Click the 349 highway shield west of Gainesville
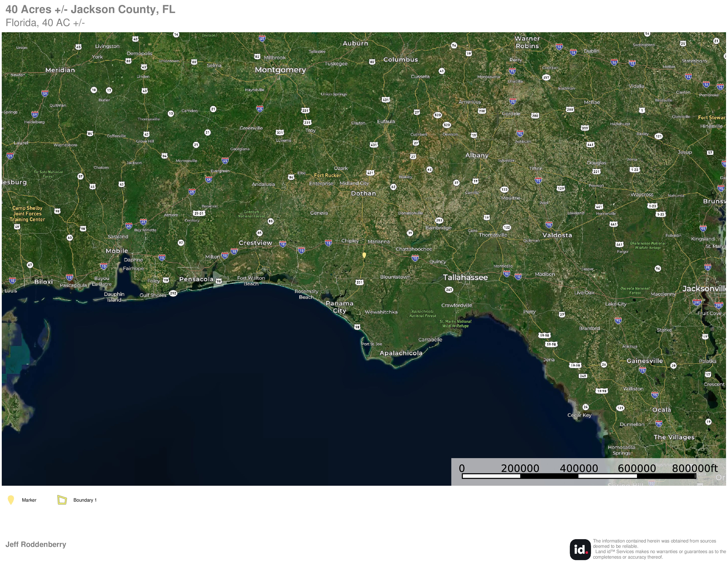The width and height of the screenshot is (728, 563). click(583, 376)
